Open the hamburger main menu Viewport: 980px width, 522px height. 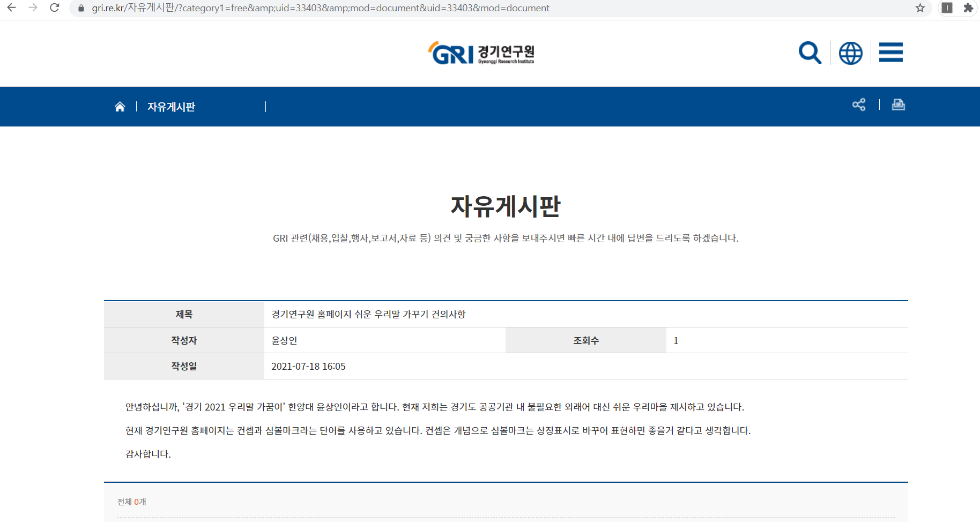tap(891, 53)
